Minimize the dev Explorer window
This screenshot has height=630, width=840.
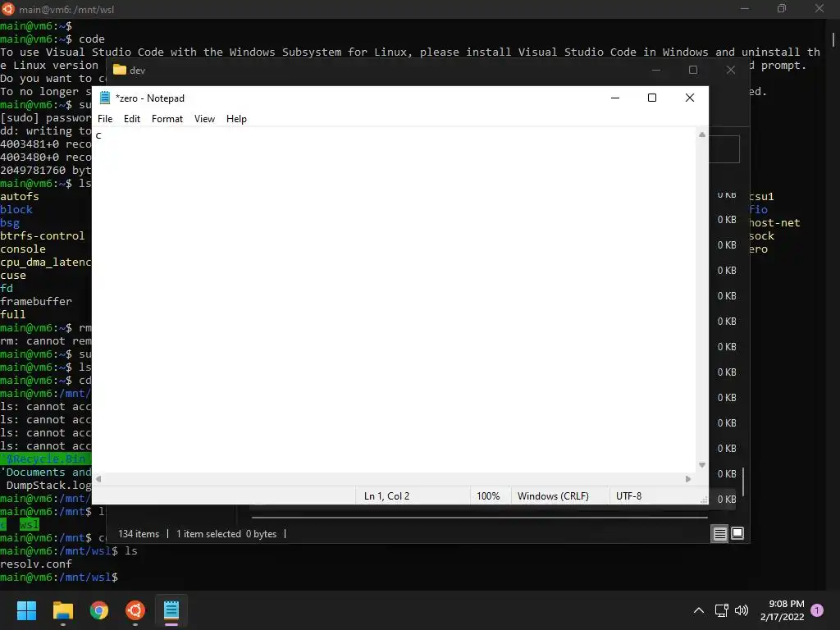tap(656, 71)
